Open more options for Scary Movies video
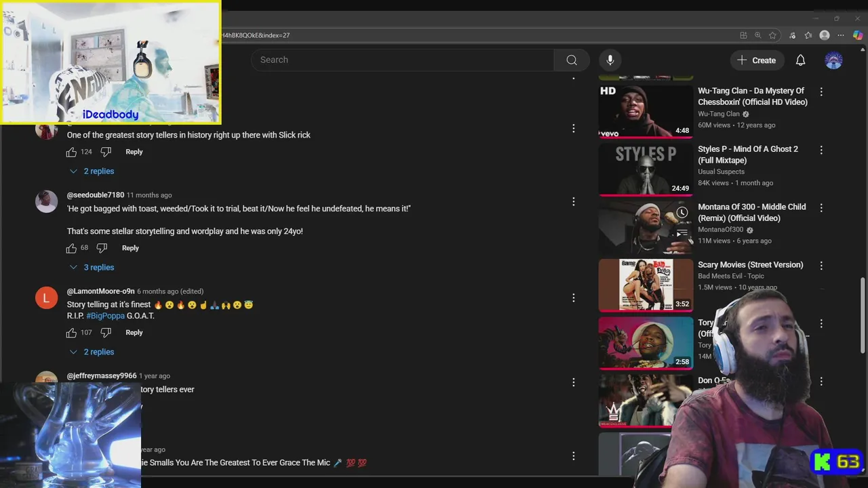Screen dimensions: 868x488 click(821, 266)
